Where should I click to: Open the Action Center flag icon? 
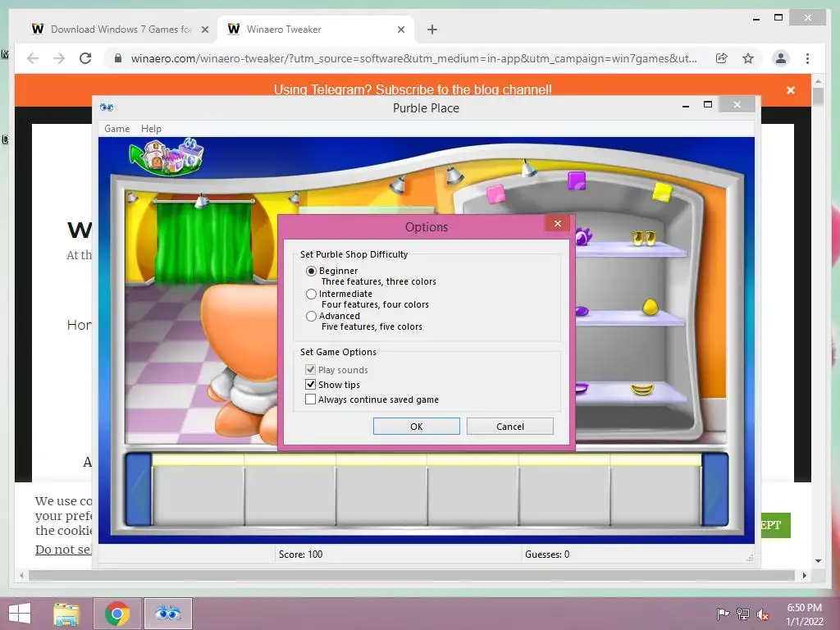tap(723, 614)
